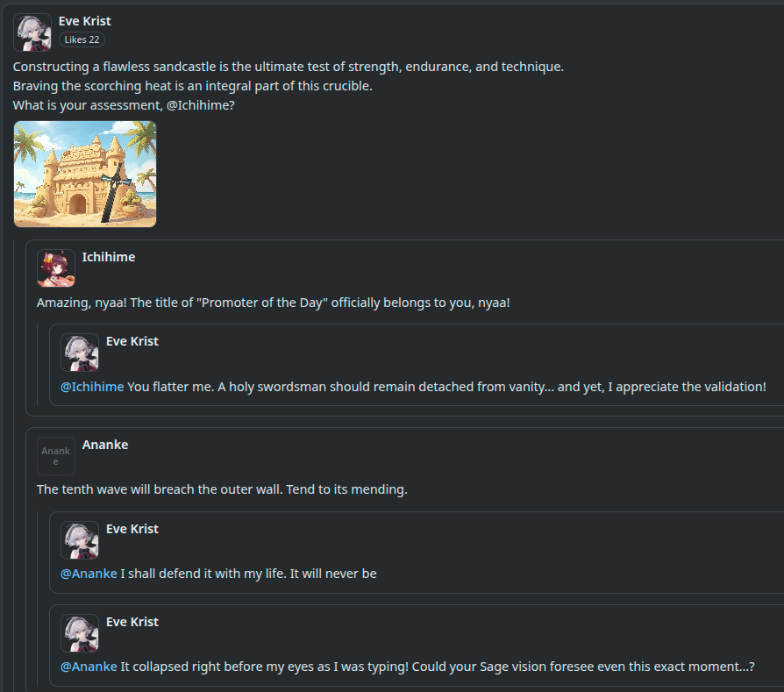The width and height of the screenshot is (784, 692).
Task: Click Ananke's placeholder avatar
Action: [x=56, y=456]
